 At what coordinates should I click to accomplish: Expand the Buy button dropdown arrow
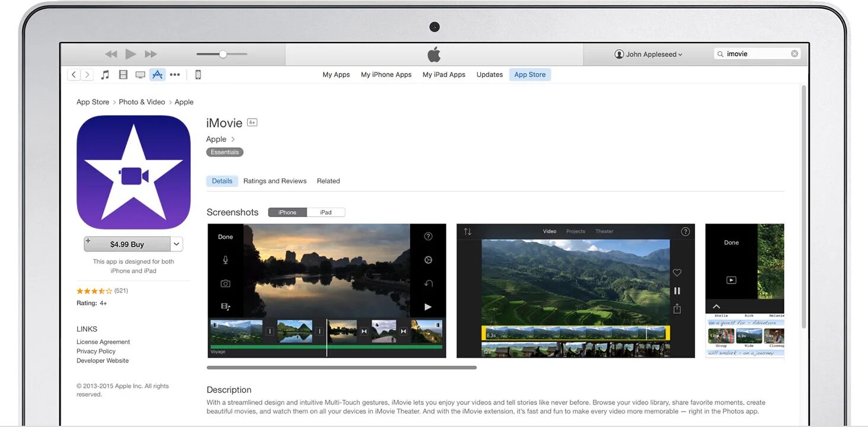(x=177, y=244)
